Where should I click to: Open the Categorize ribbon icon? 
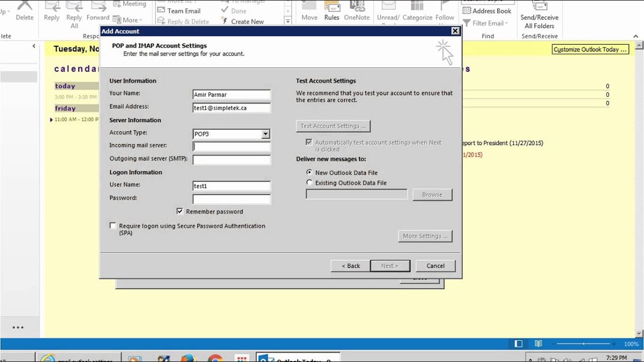417,11
